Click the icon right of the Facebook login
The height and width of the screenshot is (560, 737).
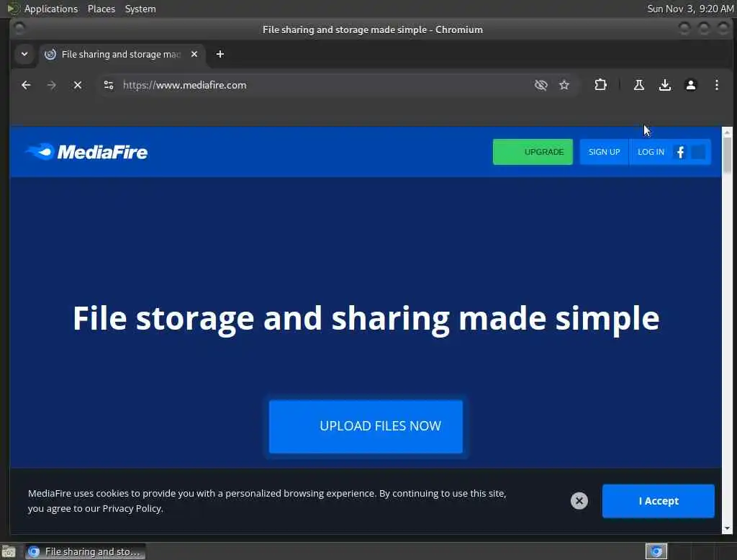click(698, 152)
